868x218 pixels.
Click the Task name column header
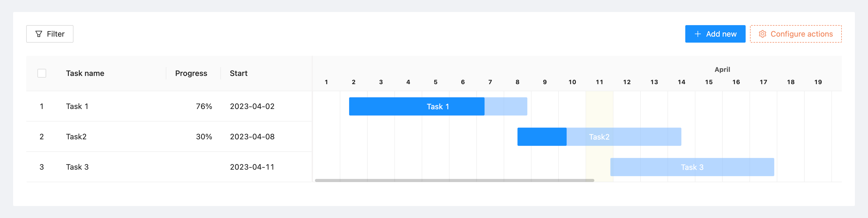click(85, 73)
